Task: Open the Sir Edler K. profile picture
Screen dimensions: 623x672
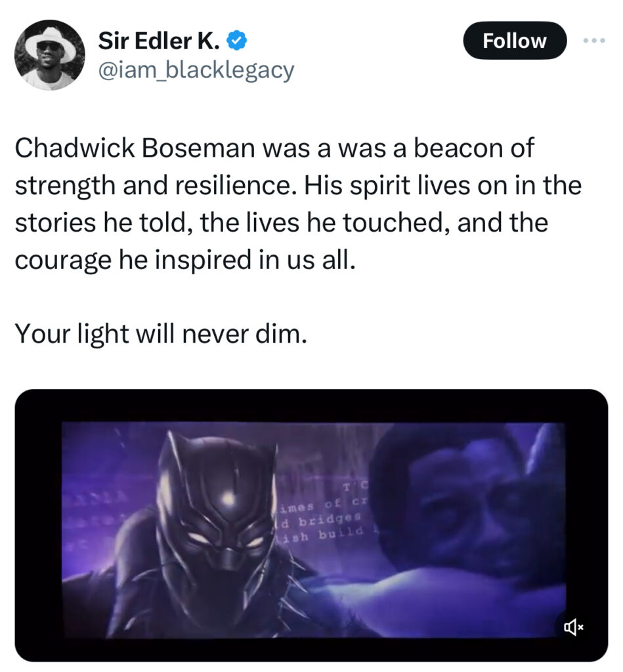Action: coord(50,55)
